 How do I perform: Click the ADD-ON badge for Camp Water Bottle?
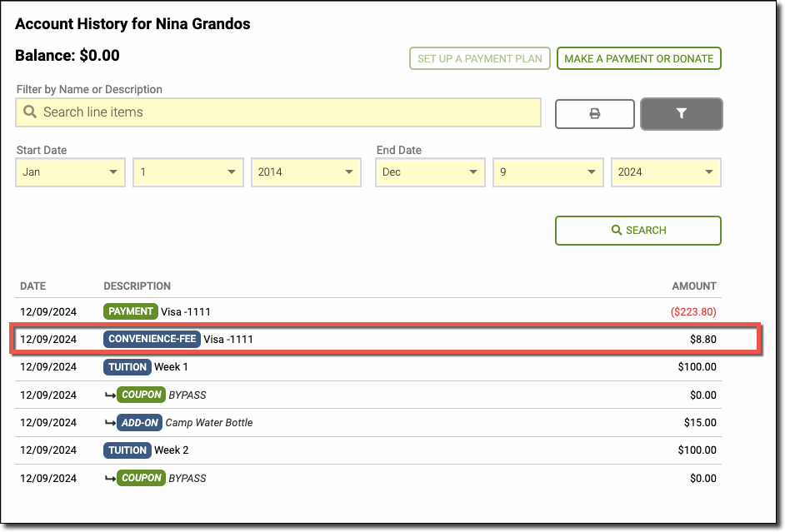click(x=139, y=422)
